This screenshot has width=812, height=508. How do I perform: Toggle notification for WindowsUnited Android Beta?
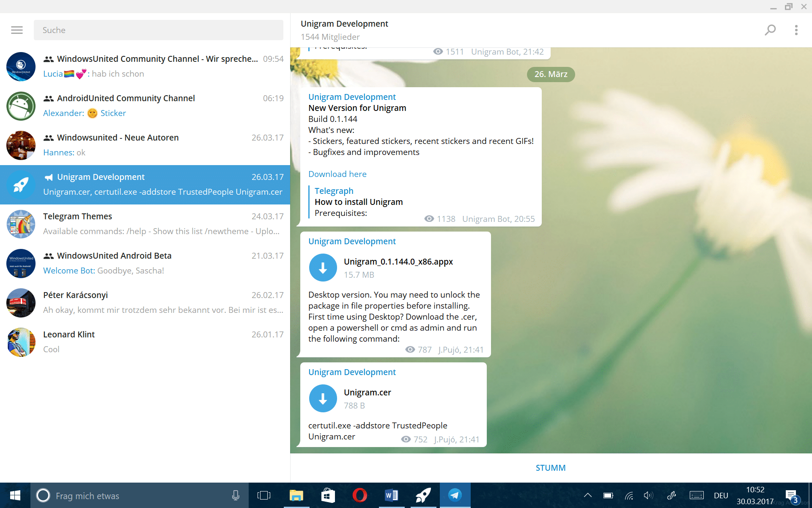[144, 263]
